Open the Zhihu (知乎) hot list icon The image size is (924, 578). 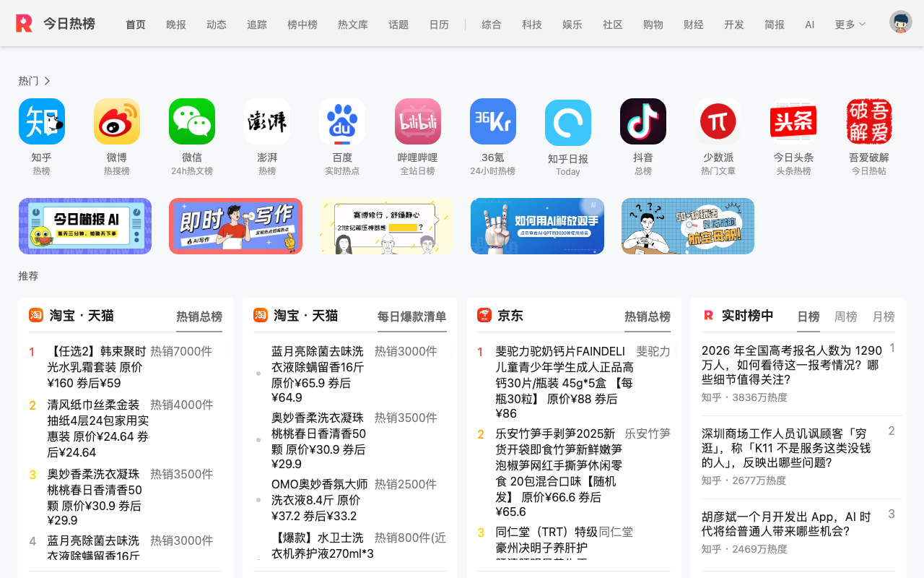pos(42,121)
